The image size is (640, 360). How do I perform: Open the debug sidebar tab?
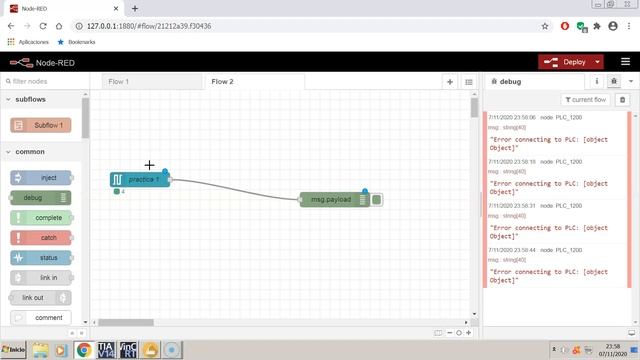534,82
